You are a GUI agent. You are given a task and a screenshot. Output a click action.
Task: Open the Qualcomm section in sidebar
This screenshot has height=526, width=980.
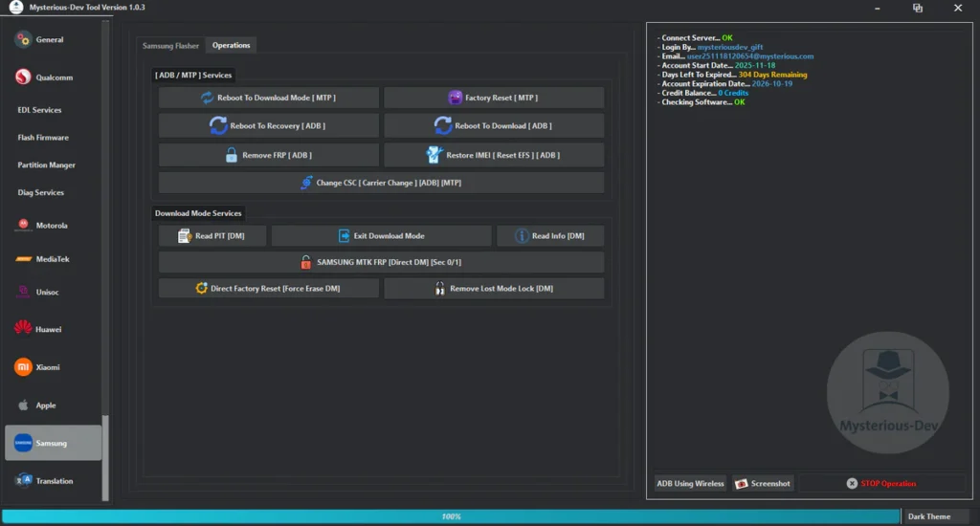coord(54,77)
